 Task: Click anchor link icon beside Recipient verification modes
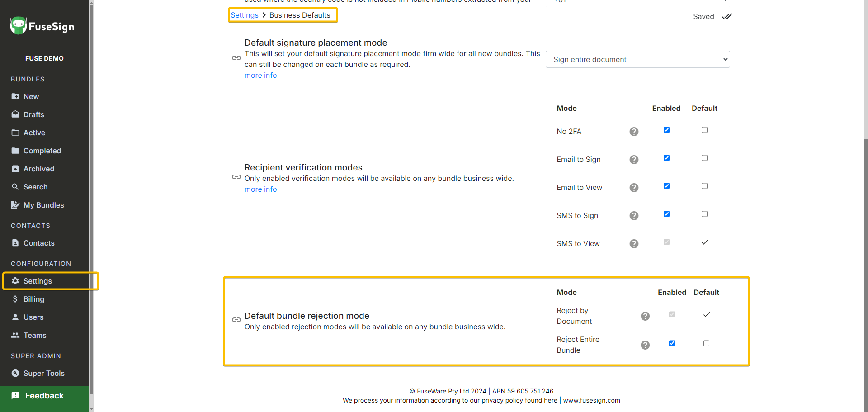(x=236, y=177)
